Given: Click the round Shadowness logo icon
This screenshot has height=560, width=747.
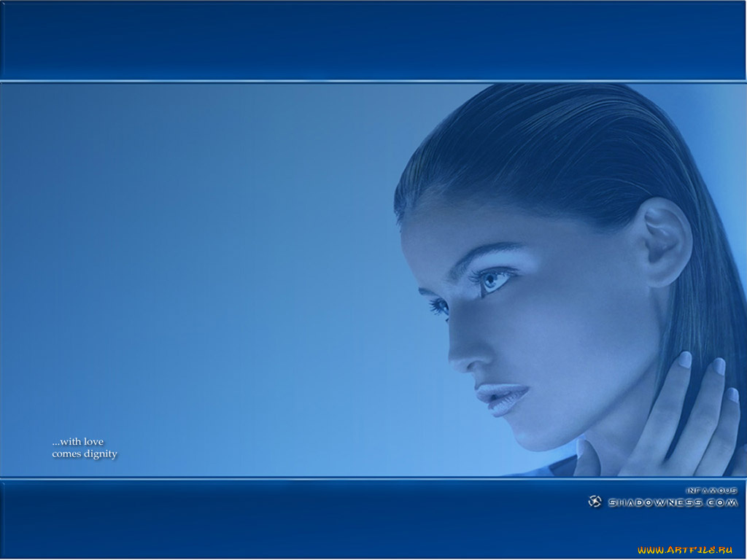Looking at the screenshot, I should tap(595, 502).
